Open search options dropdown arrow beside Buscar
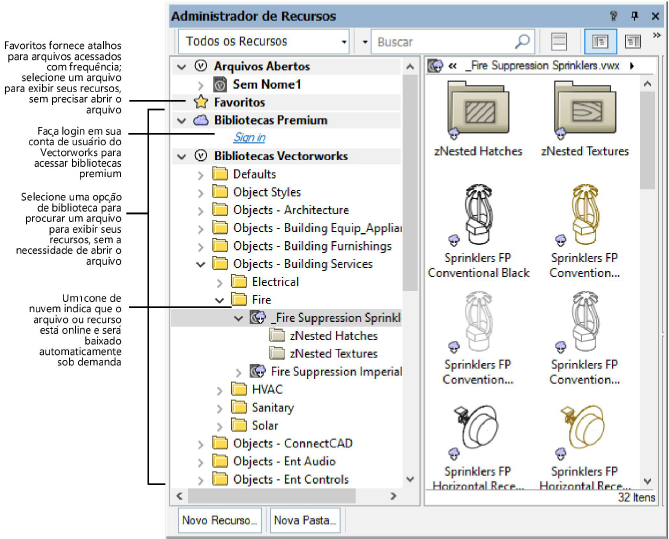The width and height of the screenshot is (669, 539). point(365,42)
